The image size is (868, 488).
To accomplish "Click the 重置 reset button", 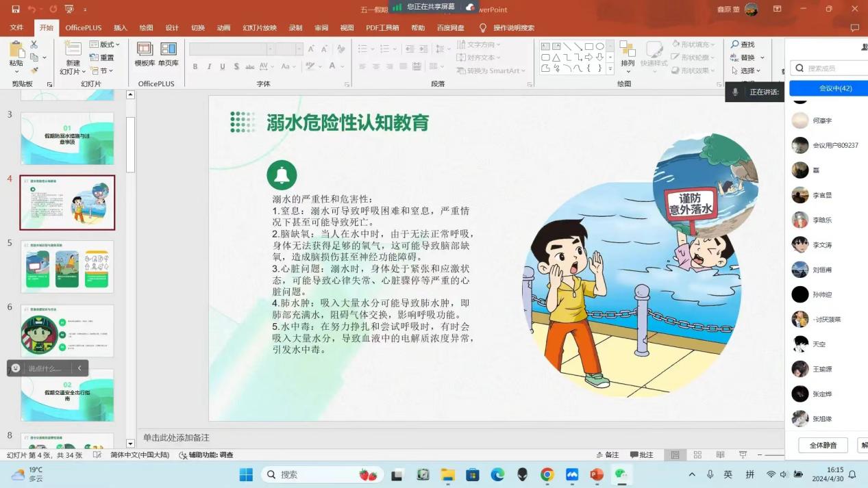I will [102, 57].
